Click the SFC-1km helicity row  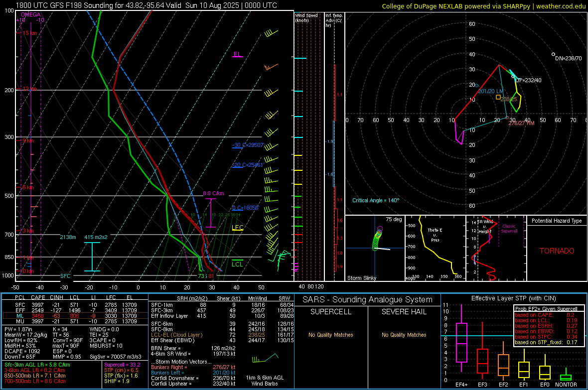pyautogui.click(x=222, y=305)
